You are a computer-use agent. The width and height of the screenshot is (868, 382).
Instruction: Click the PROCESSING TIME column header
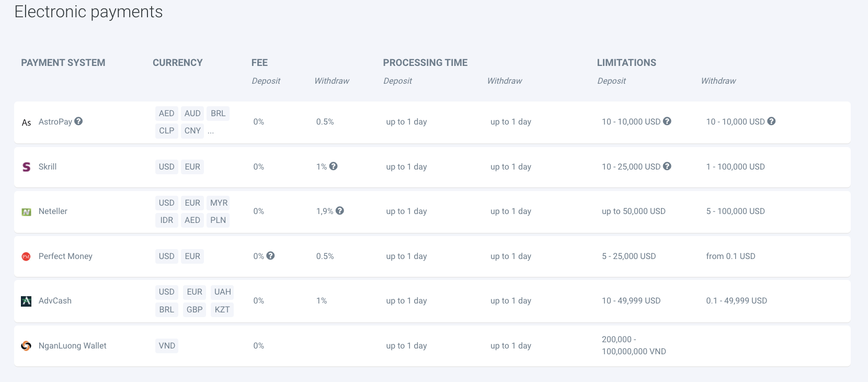pos(425,63)
